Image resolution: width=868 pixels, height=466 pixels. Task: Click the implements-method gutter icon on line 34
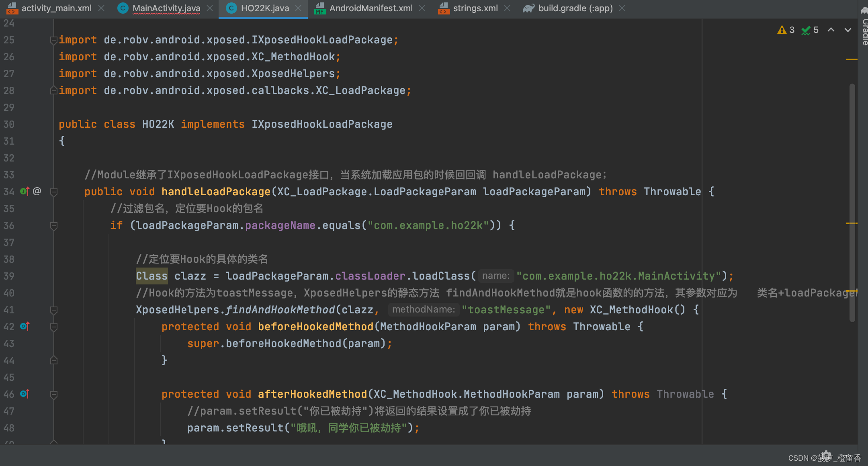(x=25, y=191)
